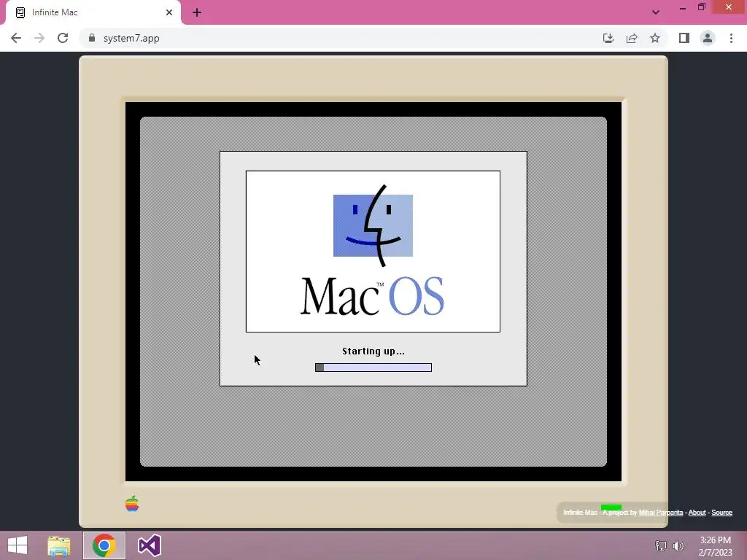
Task: Share this page via the share icon
Action: [x=632, y=38]
